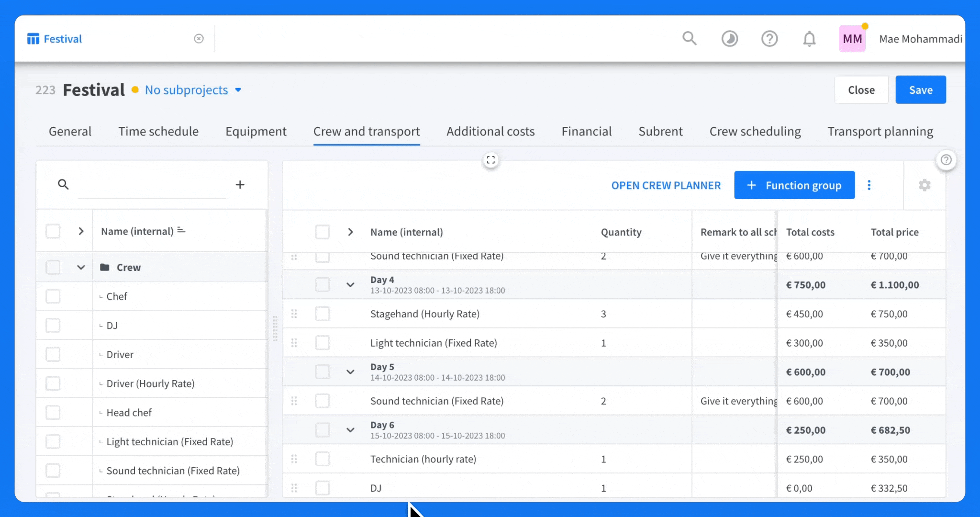
Task: Tick the checkbox next to Chef
Action: click(53, 296)
